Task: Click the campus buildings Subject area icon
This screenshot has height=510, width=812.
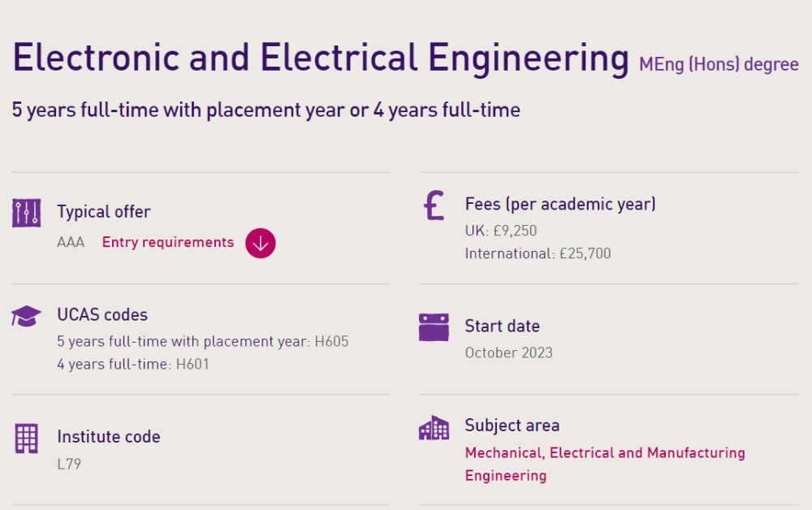Action: pyautogui.click(x=434, y=428)
